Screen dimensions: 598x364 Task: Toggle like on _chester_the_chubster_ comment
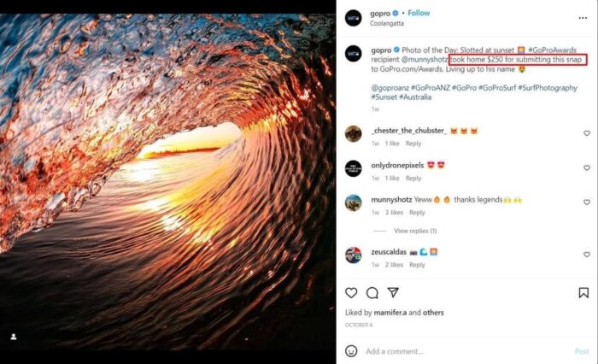coord(587,133)
